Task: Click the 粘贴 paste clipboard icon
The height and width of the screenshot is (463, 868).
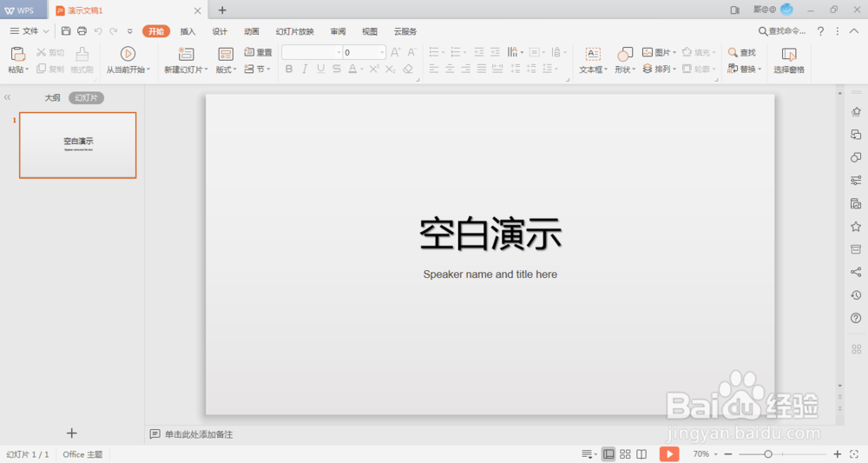Action: coord(18,54)
